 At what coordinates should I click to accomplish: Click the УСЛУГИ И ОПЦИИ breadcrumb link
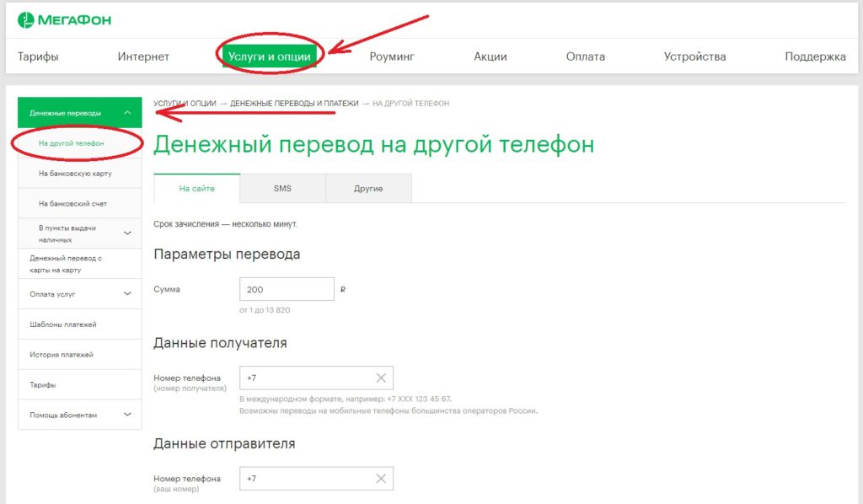185,101
